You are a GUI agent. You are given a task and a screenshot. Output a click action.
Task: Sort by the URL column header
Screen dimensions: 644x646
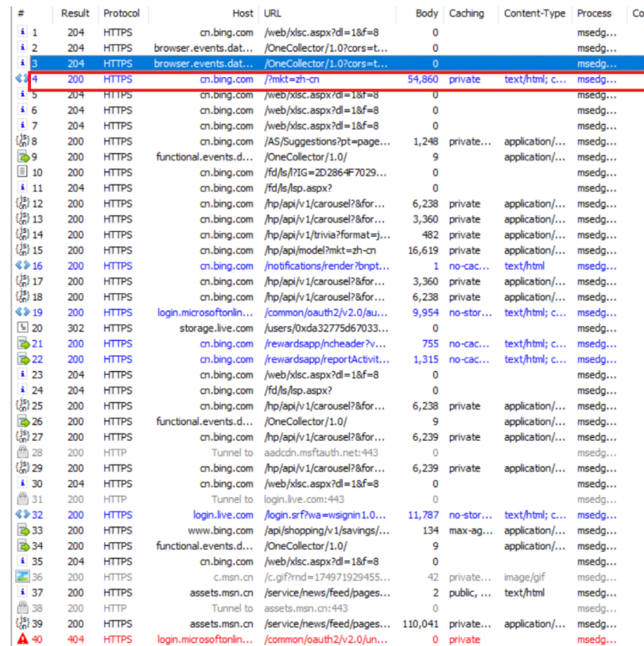273,14
